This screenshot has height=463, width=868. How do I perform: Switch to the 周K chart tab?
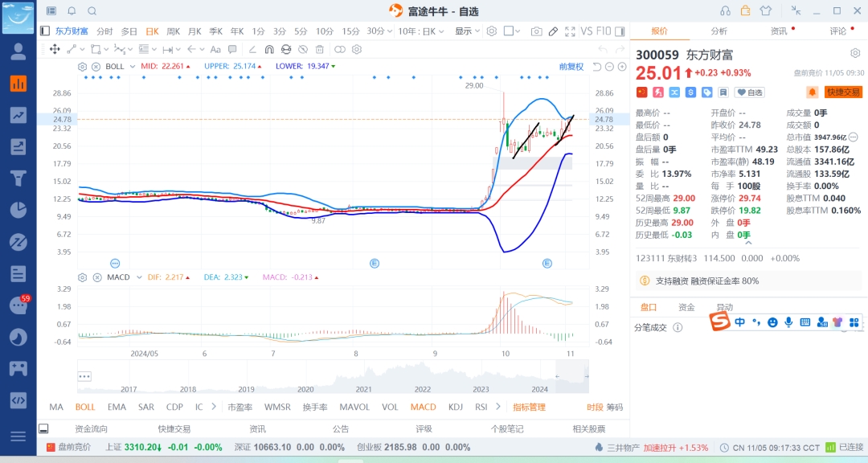click(174, 31)
